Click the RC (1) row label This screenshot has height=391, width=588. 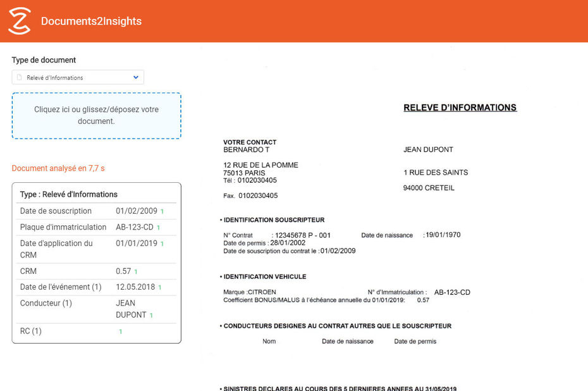[31, 331]
